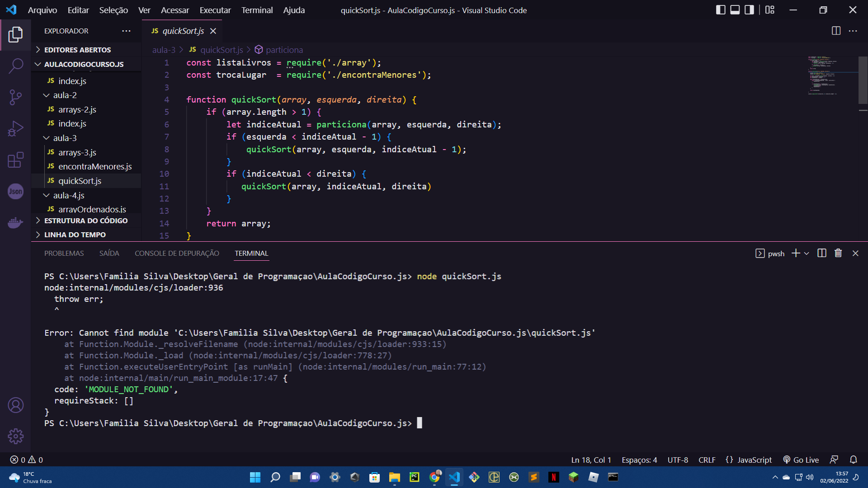The height and width of the screenshot is (488, 868).
Task: Open the Extensions view
Action: [x=15, y=160]
